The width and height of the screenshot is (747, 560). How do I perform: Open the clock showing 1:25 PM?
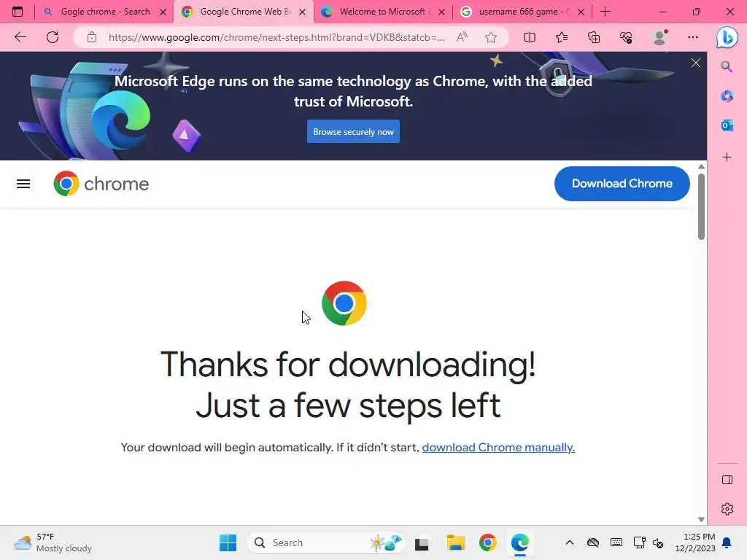(x=695, y=542)
